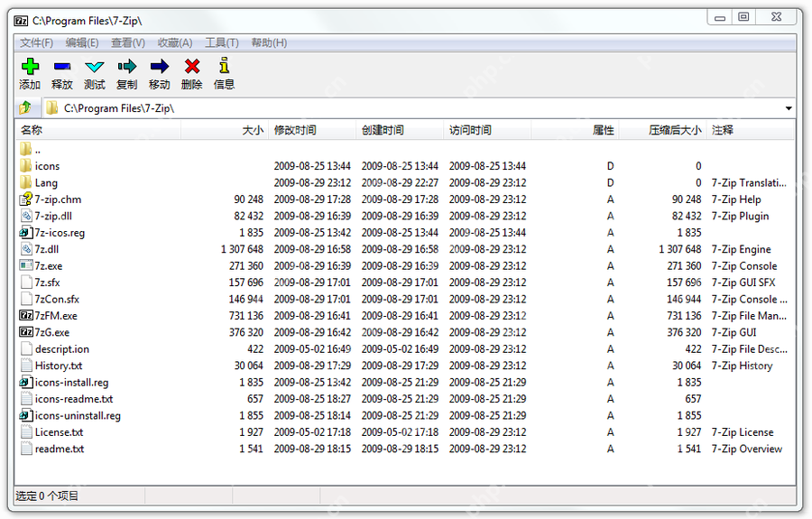Select the descript.ion file name
The height and width of the screenshot is (519, 812).
coord(62,349)
